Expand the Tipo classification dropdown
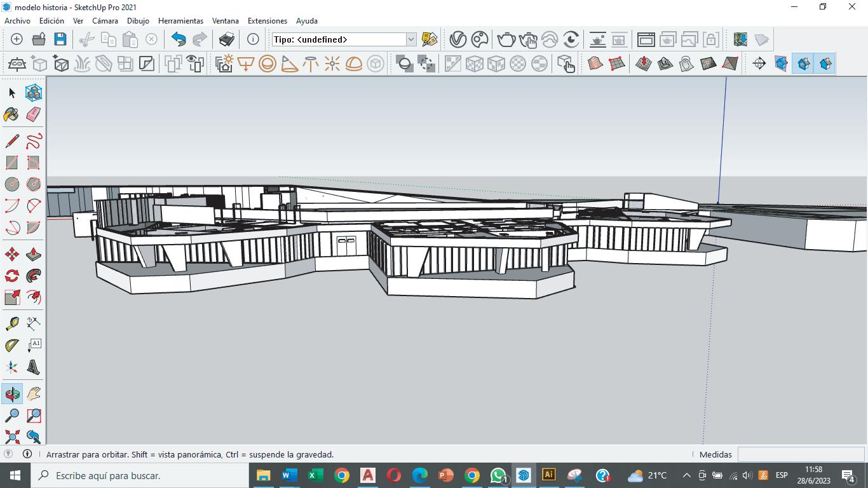This screenshot has height=488, width=868. [x=410, y=39]
